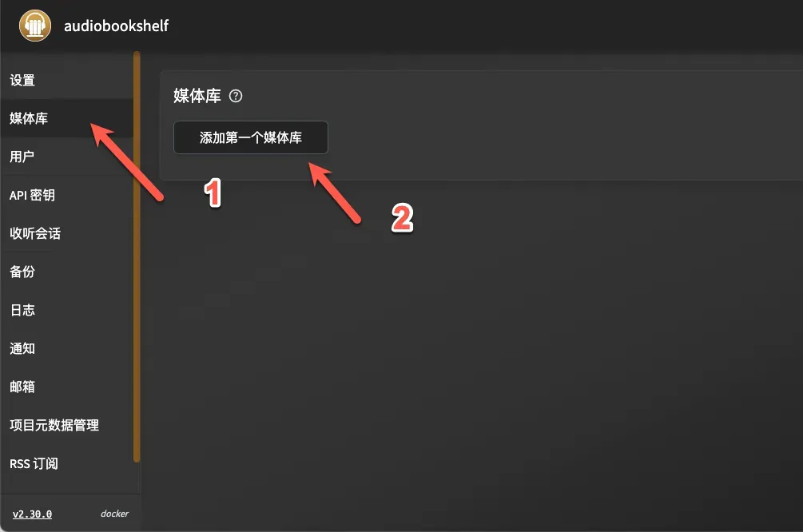Click the v2.30.0 version link
Screen dimensions: 803x532
point(32,514)
